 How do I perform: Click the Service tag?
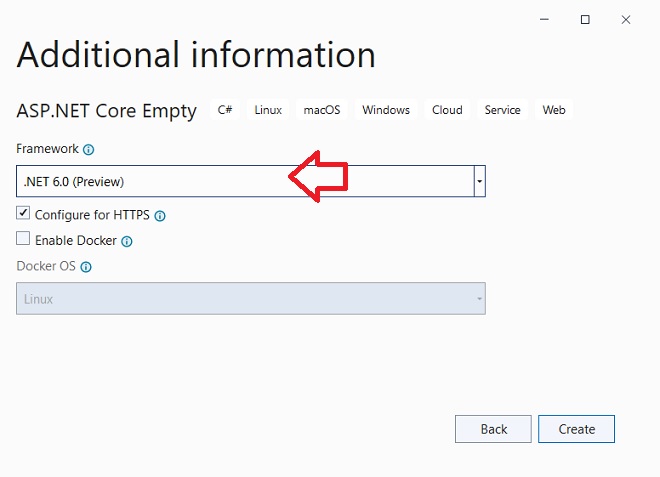pos(502,110)
